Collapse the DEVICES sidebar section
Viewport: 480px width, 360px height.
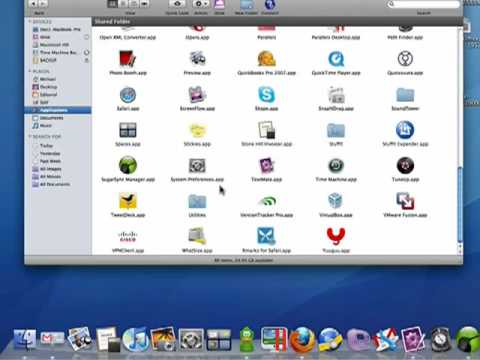[30, 22]
